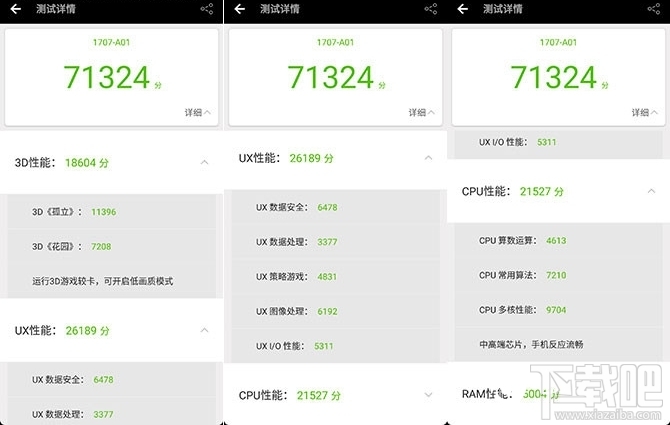Screen dimensions: 670x425
Task: Select UX 数据安全 6478 in left screenshot
Action: (x=112, y=379)
